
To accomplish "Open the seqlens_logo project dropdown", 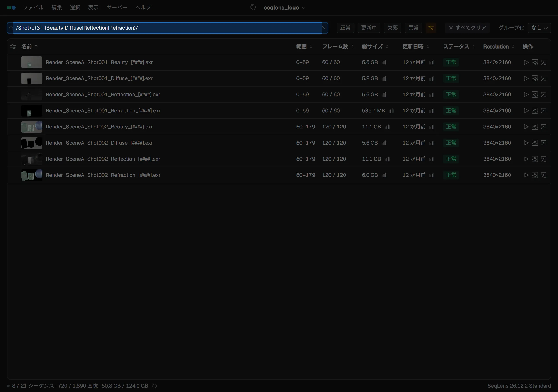I will (284, 8).
